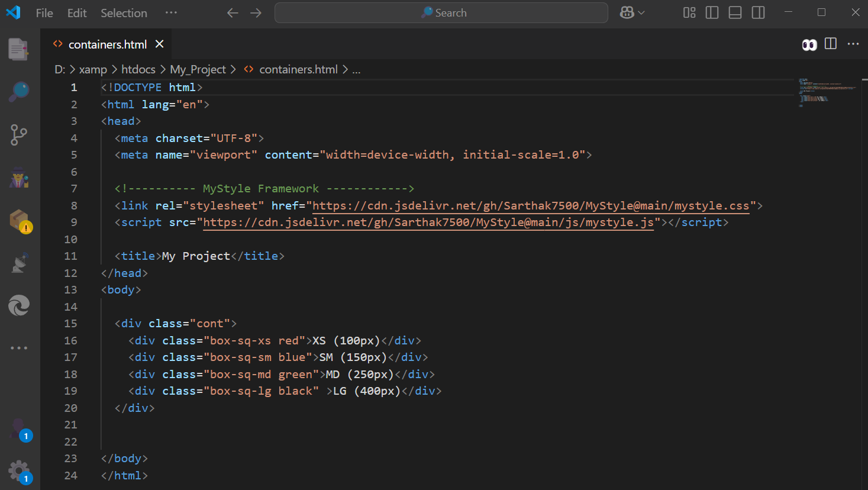The image size is (868, 490).
Task: Open the Explorer view in activity bar
Action: click(19, 50)
